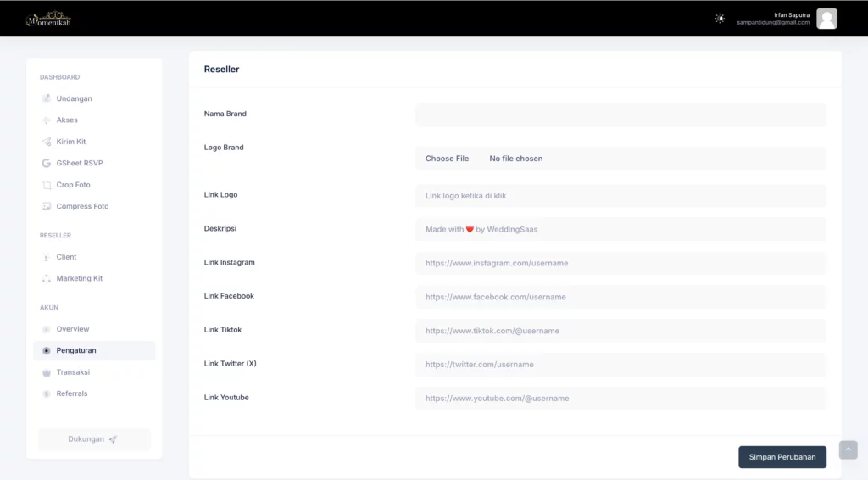Click the 'Link Facebook' label
The height and width of the screenshot is (480, 868).
(229, 296)
